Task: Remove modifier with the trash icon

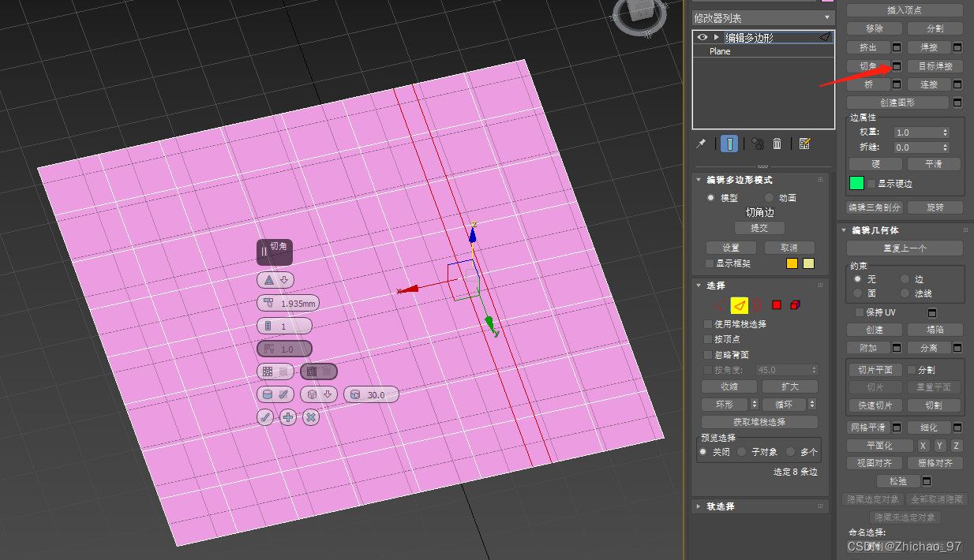Action: (777, 144)
